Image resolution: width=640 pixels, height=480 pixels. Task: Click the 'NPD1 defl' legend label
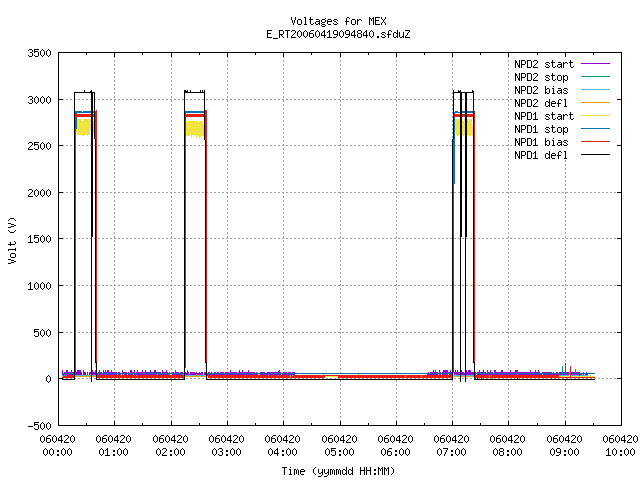pos(541,155)
